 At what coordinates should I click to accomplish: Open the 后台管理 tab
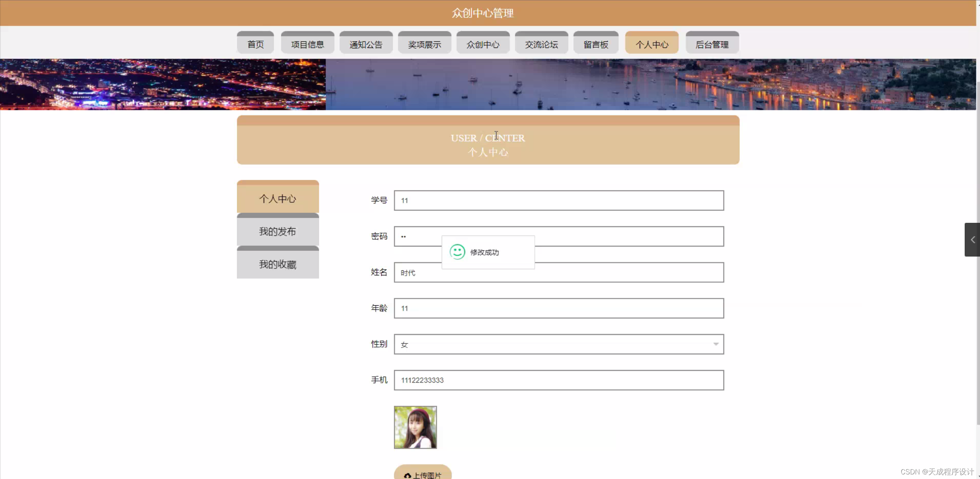(712, 43)
